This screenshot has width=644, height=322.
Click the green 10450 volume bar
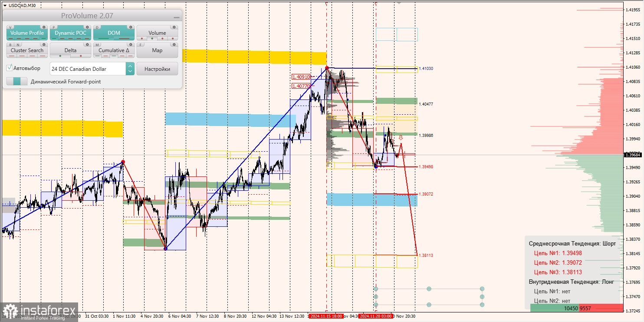point(555,308)
